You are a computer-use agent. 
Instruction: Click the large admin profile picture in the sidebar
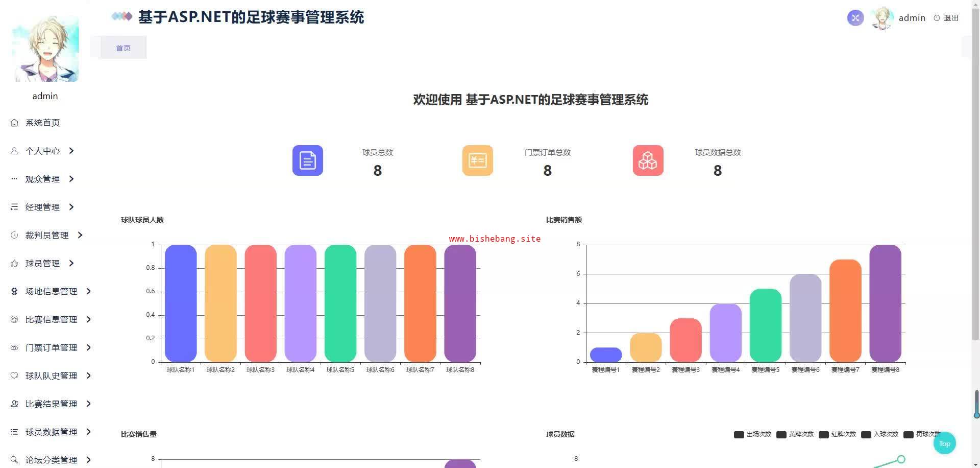pyautogui.click(x=45, y=49)
